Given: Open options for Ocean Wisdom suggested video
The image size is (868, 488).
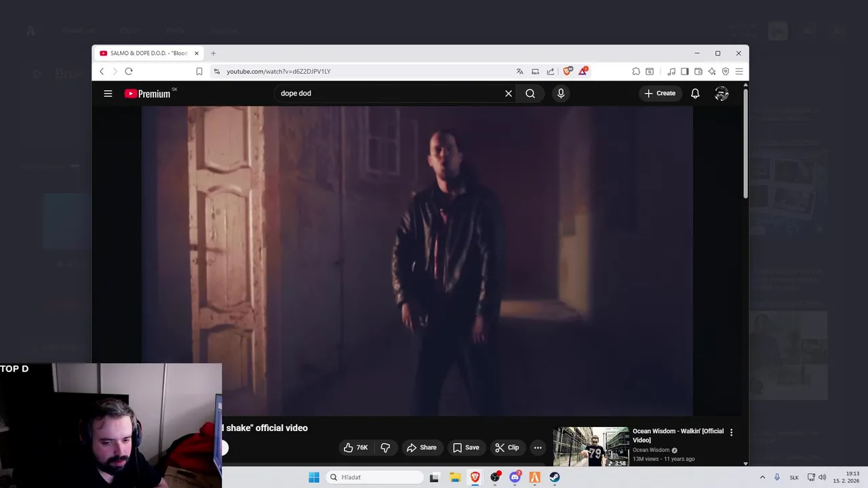Looking at the screenshot, I should (x=731, y=432).
